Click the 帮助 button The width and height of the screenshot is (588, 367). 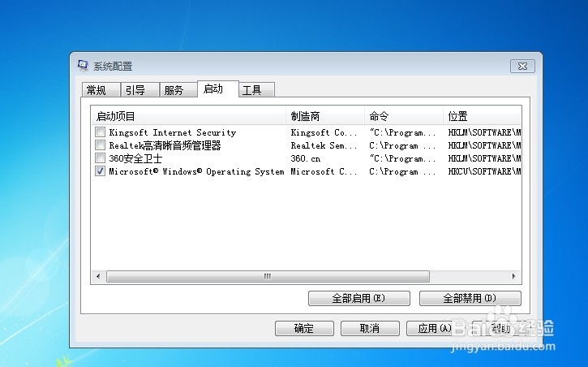click(501, 328)
